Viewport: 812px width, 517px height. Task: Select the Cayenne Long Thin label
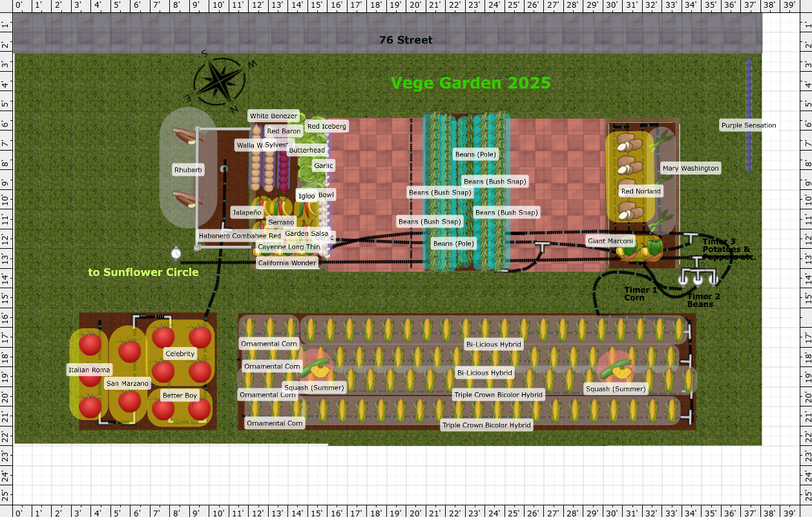(x=289, y=247)
